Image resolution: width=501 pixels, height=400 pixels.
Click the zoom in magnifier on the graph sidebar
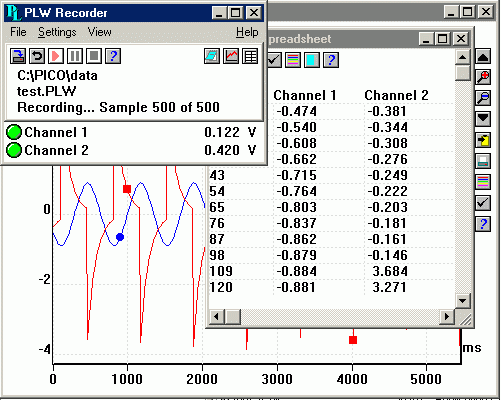click(483, 77)
